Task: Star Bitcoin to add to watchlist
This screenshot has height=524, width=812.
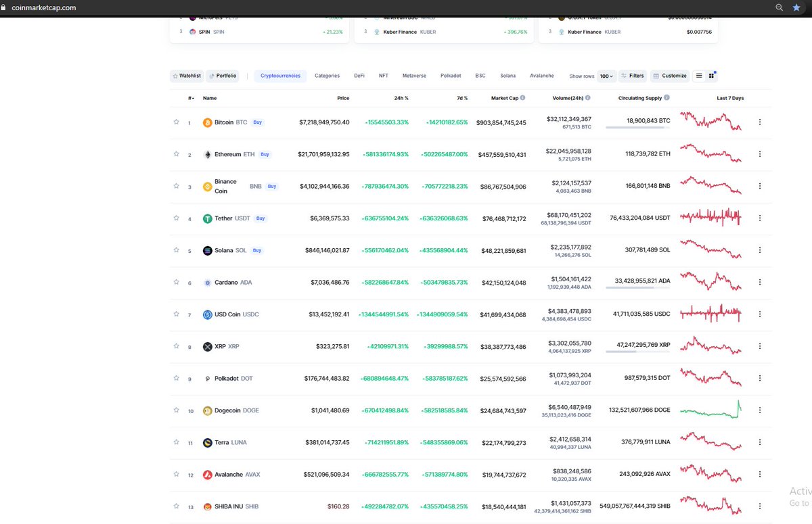Action: [177, 122]
